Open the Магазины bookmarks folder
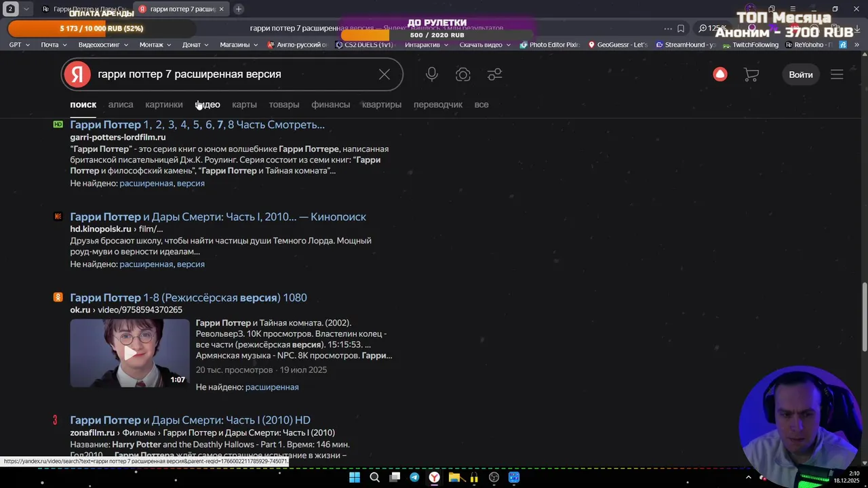This screenshot has width=868, height=488. pyautogui.click(x=239, y=45)
